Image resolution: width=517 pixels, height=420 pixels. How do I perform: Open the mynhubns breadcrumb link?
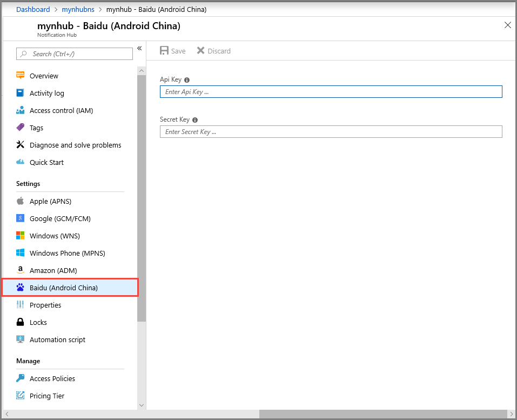coord(78,9)
